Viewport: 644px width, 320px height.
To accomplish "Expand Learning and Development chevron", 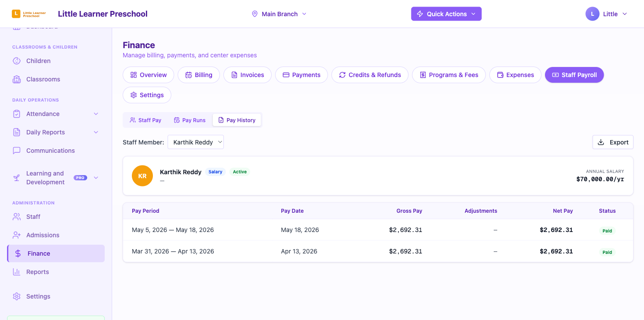I will click(96, 178).
